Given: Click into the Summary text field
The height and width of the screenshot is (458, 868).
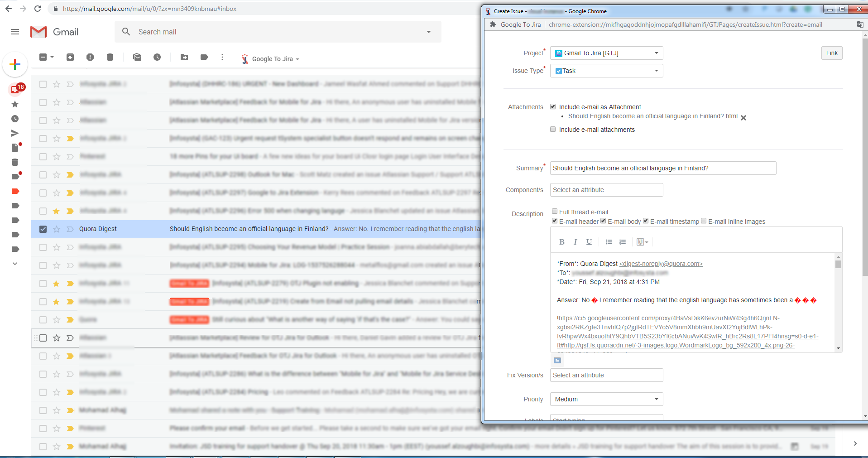Looking at the screenshot, I should click(x=663, y=168).
